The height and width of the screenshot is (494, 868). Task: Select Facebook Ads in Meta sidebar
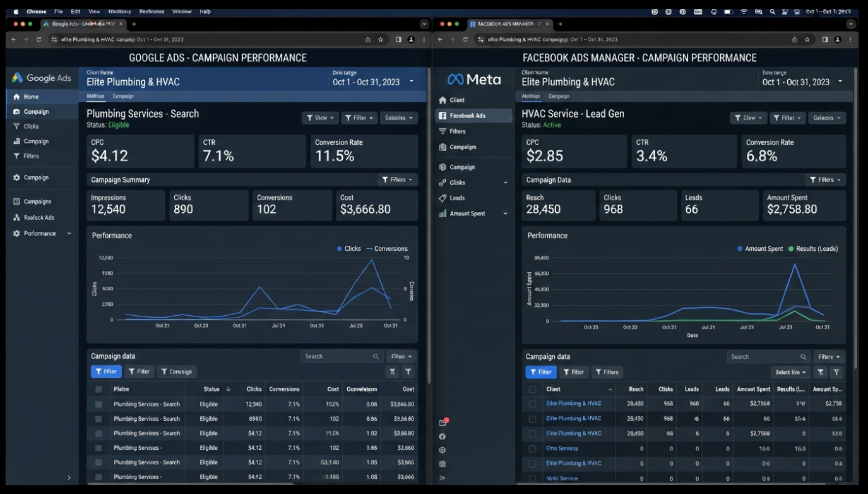(473, 116)
